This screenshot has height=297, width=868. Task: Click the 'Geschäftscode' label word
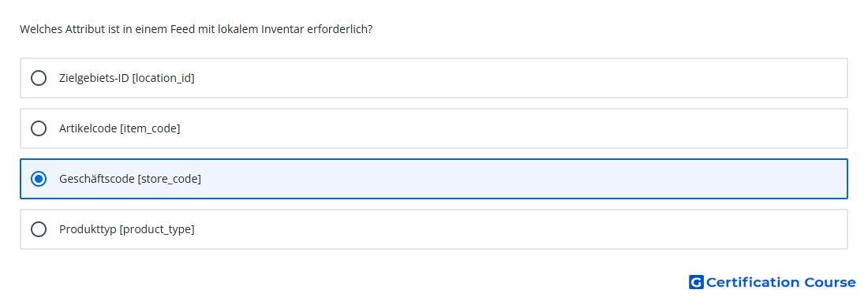(x=97, y=179)
